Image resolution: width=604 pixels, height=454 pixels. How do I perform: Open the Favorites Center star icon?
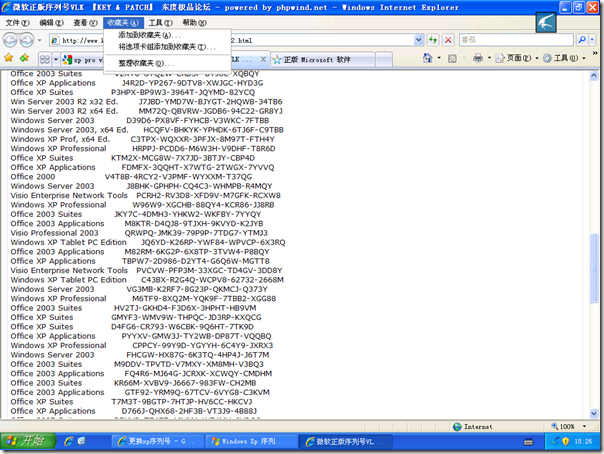[8, 58]
